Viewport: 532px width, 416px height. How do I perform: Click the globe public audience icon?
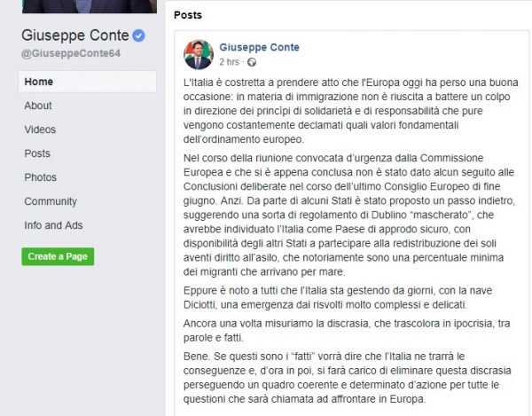click(252, 62)
